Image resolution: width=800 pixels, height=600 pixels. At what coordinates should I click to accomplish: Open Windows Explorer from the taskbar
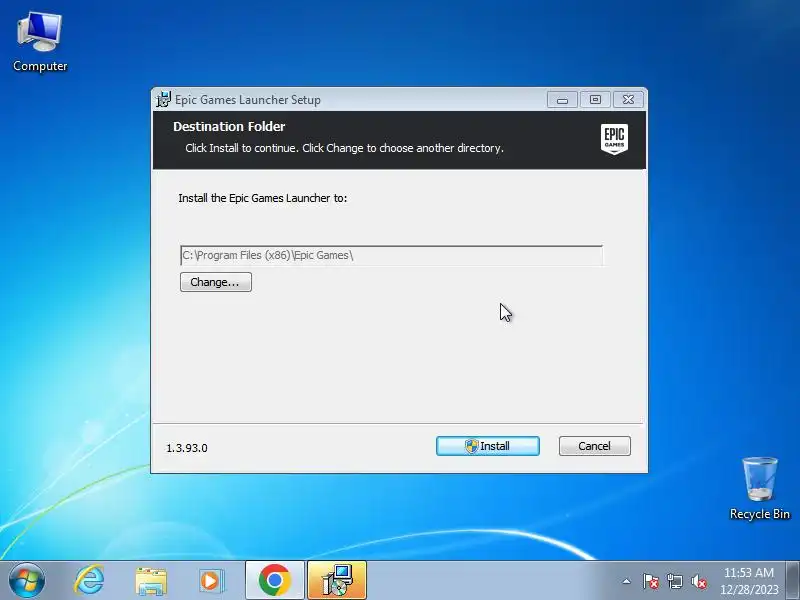coord(151,581)
